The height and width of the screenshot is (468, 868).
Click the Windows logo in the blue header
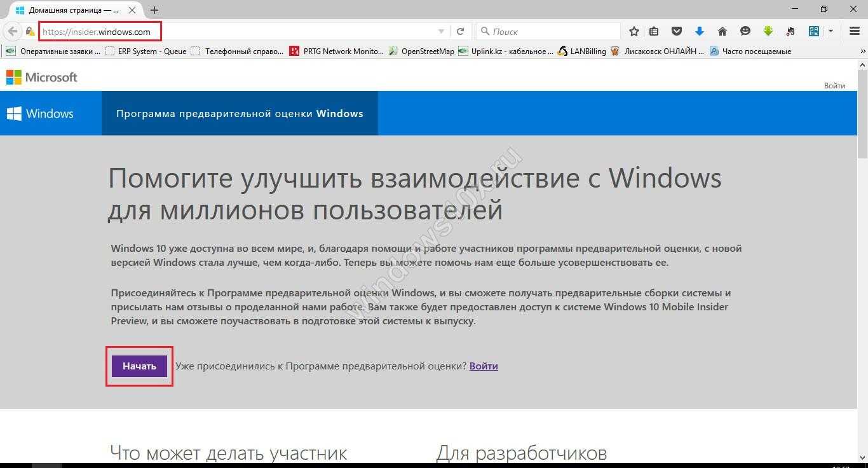[40, 114]
